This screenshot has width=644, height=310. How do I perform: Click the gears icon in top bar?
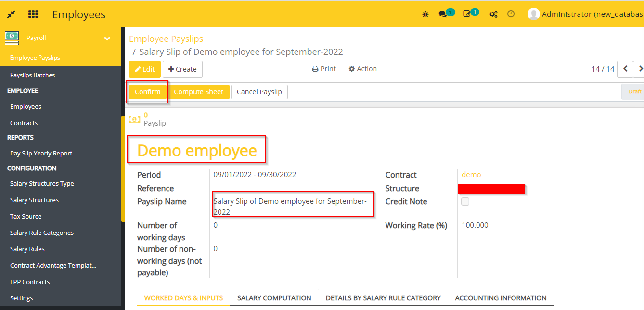[493, 14]
